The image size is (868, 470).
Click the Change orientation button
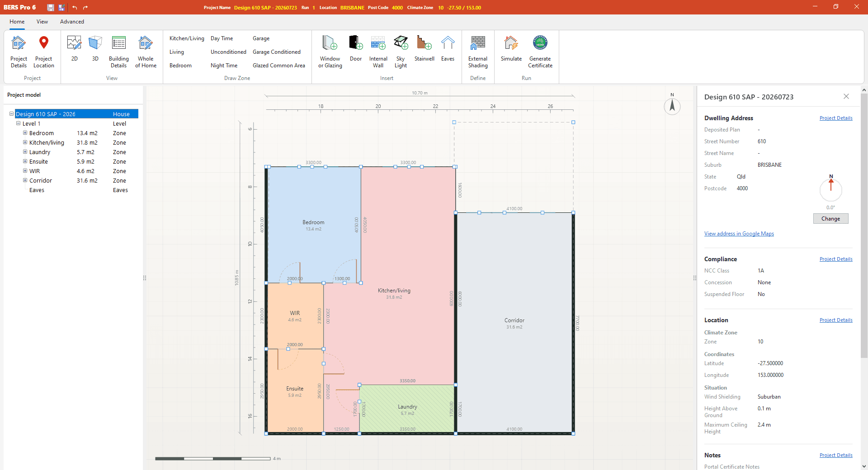coord(830,219)
